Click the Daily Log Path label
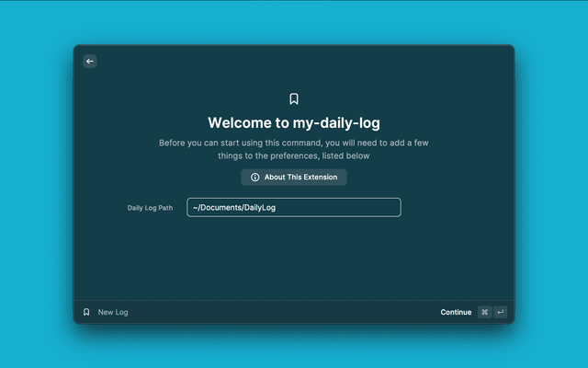The width and height of the screenshot is (588, 368). point(150,208)
